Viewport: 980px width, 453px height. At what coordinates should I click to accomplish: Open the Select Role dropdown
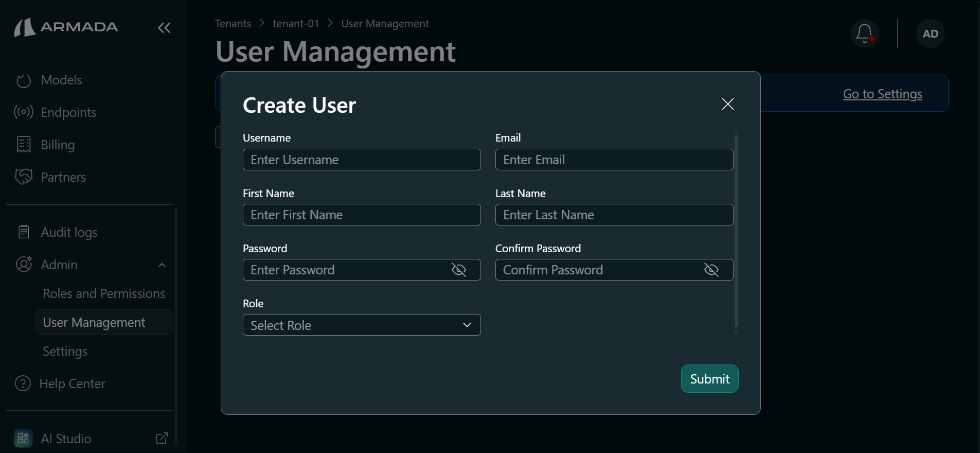pos(362,325)
